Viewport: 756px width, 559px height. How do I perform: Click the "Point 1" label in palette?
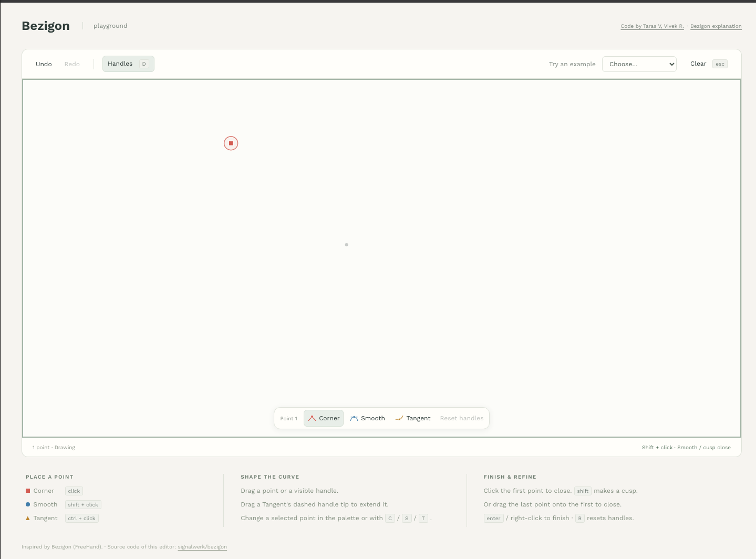point(288,419)
